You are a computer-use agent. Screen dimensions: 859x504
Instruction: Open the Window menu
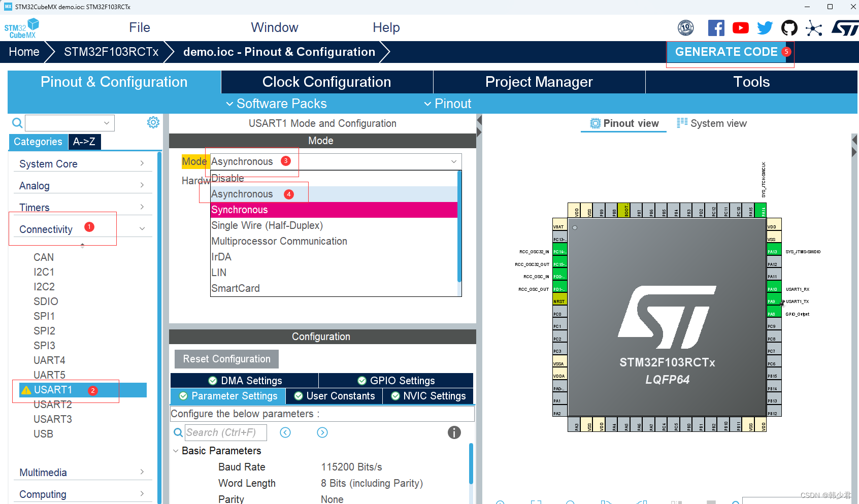point(275,27)
